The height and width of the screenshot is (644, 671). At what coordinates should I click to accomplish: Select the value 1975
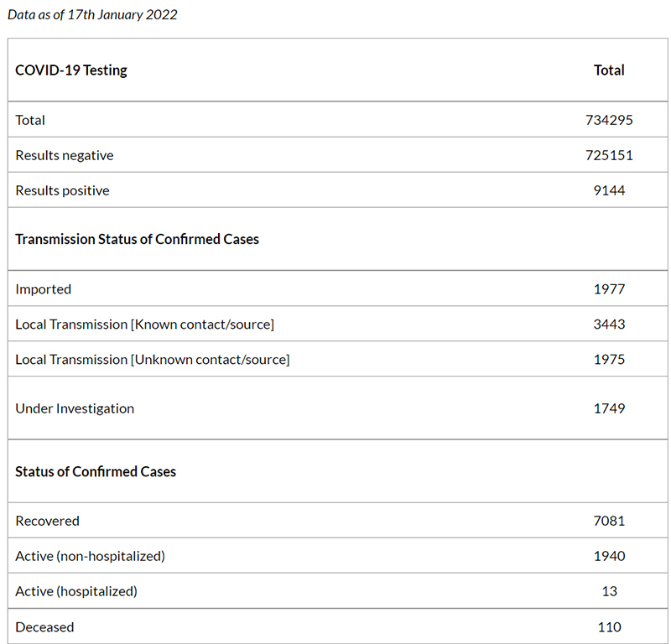[609, 360]
